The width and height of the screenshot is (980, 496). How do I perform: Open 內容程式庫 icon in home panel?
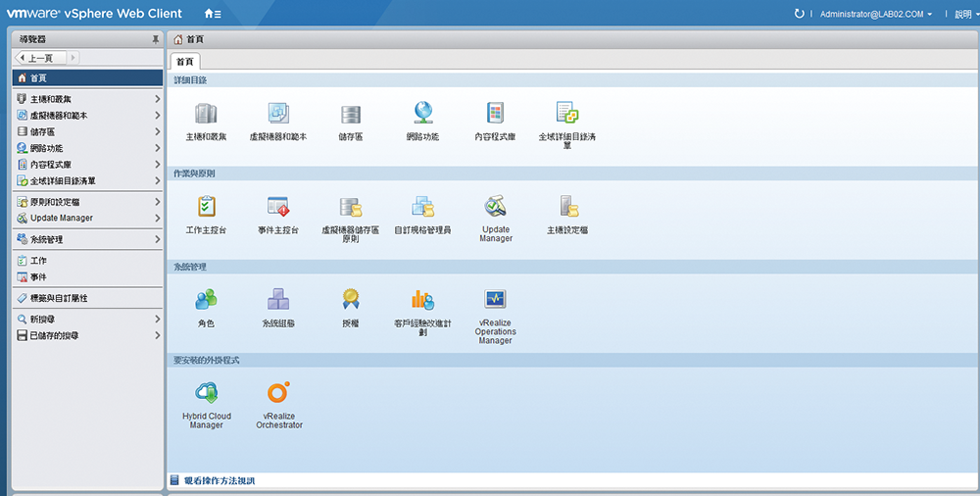coord(495,113)
